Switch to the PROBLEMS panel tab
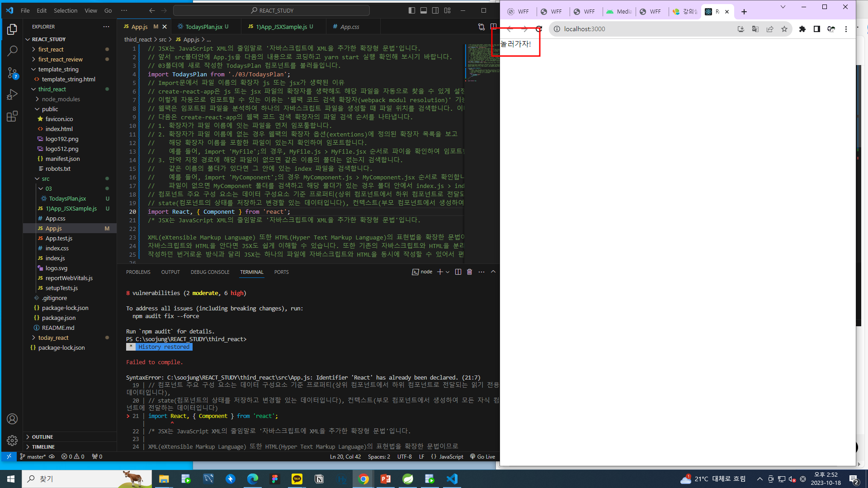868x488 pixels. pyautogui.click(x=138, y=272)
